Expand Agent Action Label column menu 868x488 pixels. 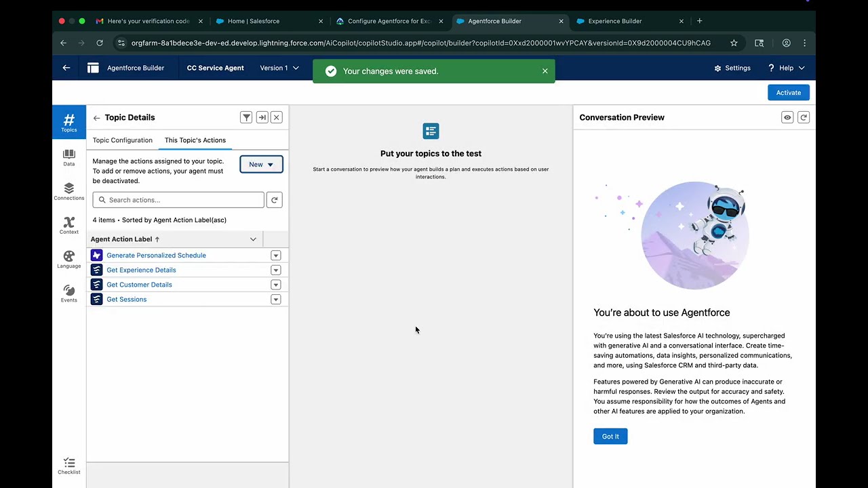[x=253, y=239]
